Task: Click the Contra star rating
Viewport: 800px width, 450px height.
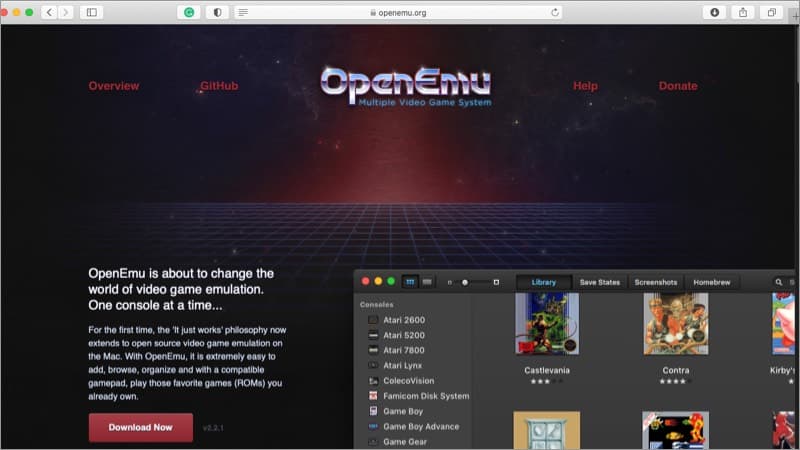Action: coord(676,381)
